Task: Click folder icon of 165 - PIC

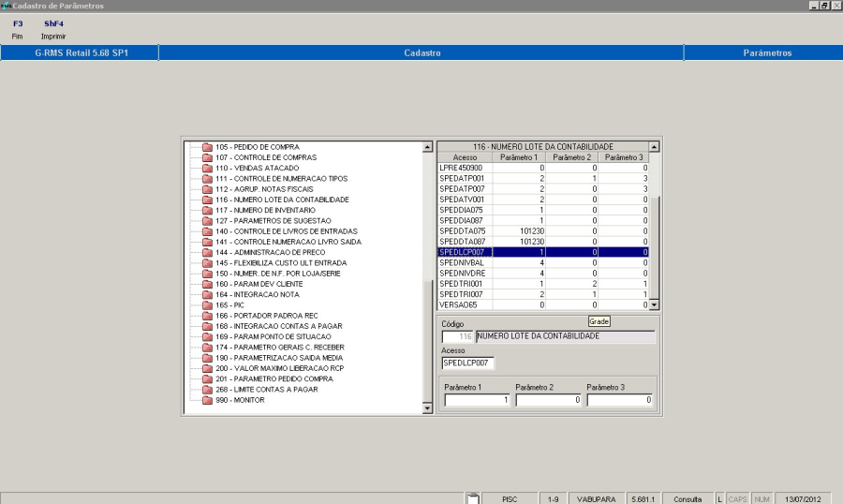Action: (x=208, y=305)
